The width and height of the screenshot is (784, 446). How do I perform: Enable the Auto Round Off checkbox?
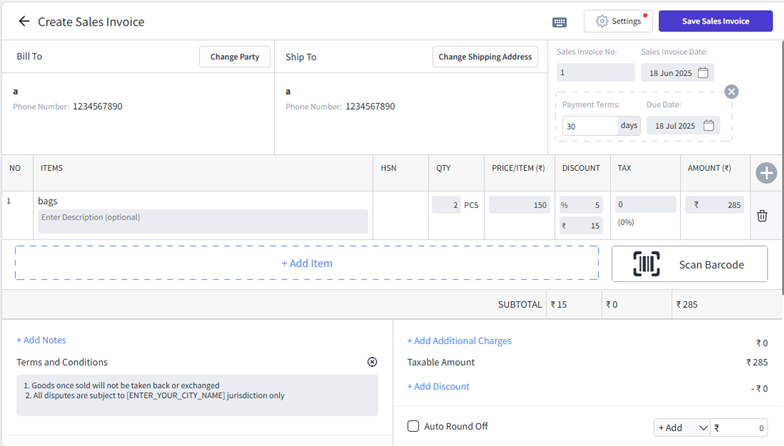[x=413, y=426]
